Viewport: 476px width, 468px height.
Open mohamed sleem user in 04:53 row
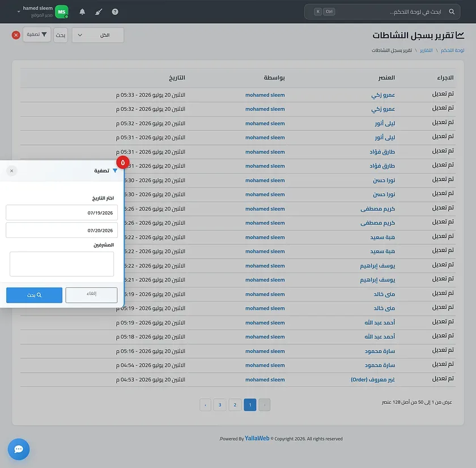tap(265, 380)
